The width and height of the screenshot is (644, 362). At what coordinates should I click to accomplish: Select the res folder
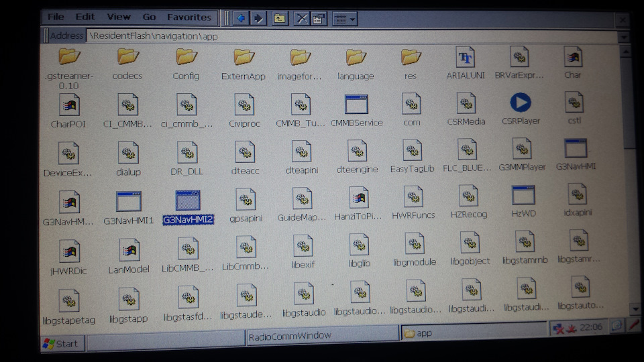pos(411,65)
